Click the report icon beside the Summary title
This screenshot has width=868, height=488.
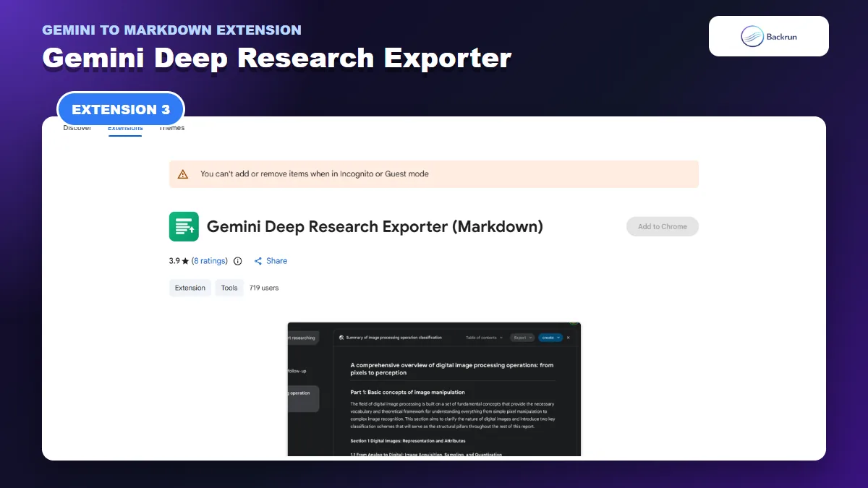(x=341, y=338)
